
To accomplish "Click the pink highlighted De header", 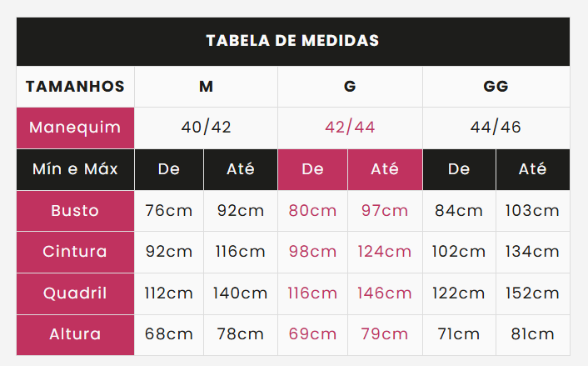I will point(313,169).
